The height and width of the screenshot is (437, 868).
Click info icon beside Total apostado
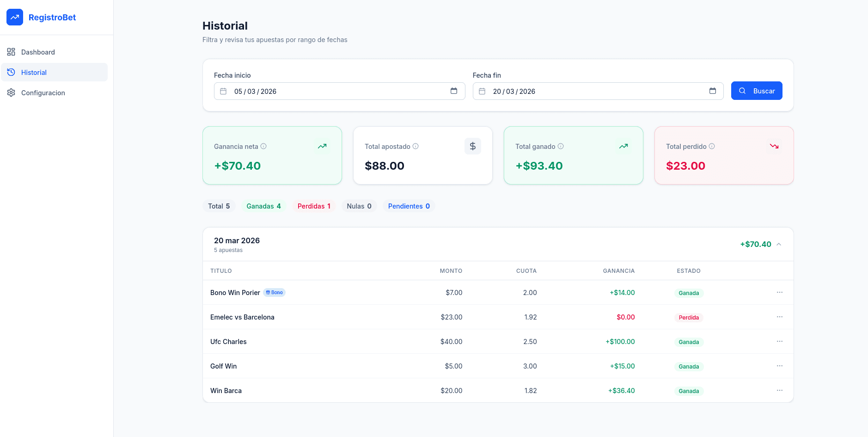pos(416,146)
